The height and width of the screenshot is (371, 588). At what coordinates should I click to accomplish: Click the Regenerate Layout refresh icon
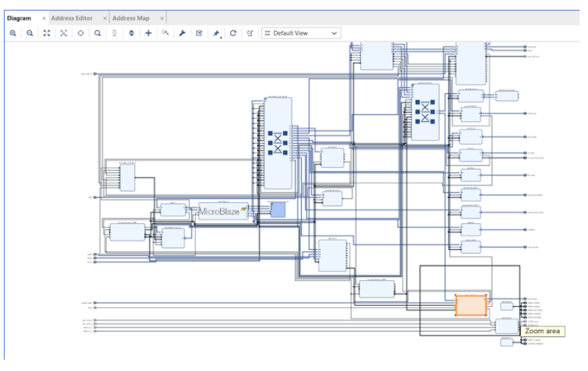point(233,33)
